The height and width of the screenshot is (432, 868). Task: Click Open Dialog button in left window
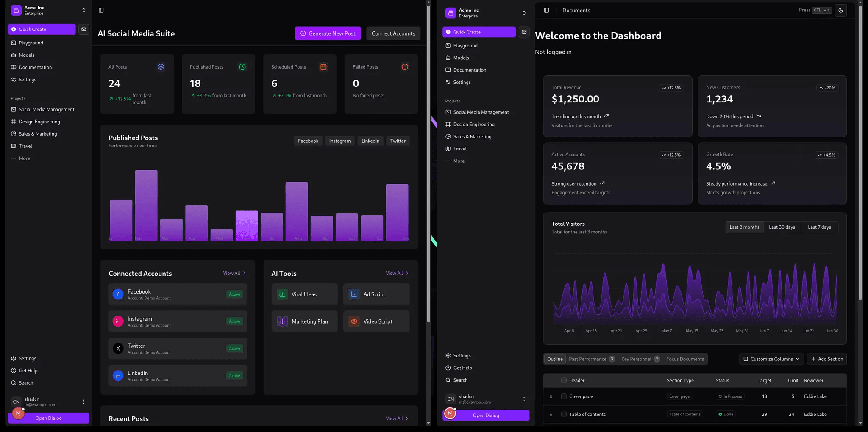click(x=49, y=418)
